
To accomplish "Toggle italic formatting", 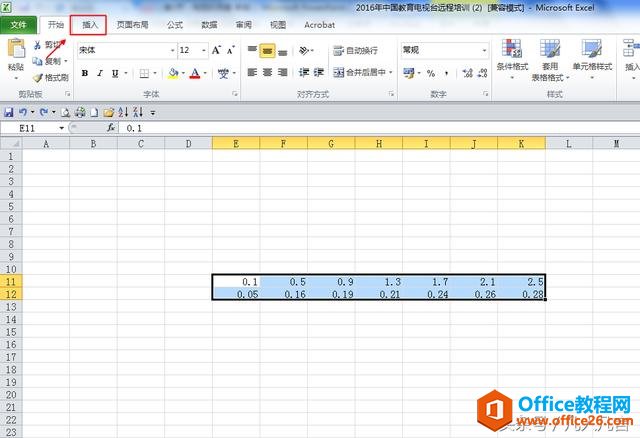I will 100,73.
